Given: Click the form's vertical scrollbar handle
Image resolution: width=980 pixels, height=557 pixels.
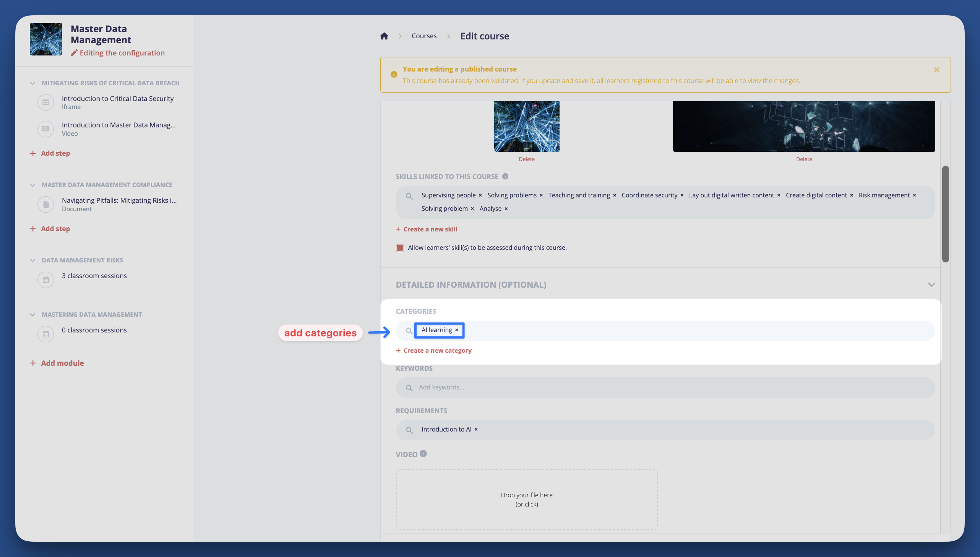Looking at the screenshot, I should coord(946,214).
